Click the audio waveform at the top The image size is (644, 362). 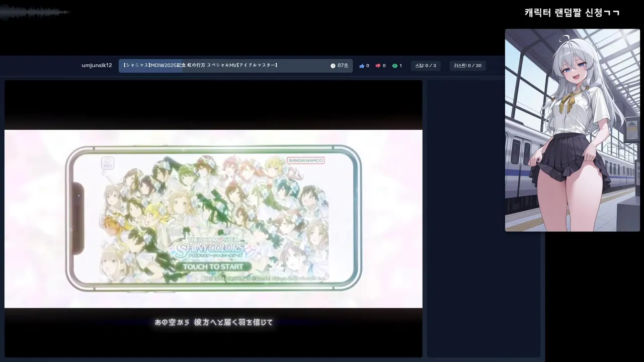pyautogui.click(x=34, y=12)
